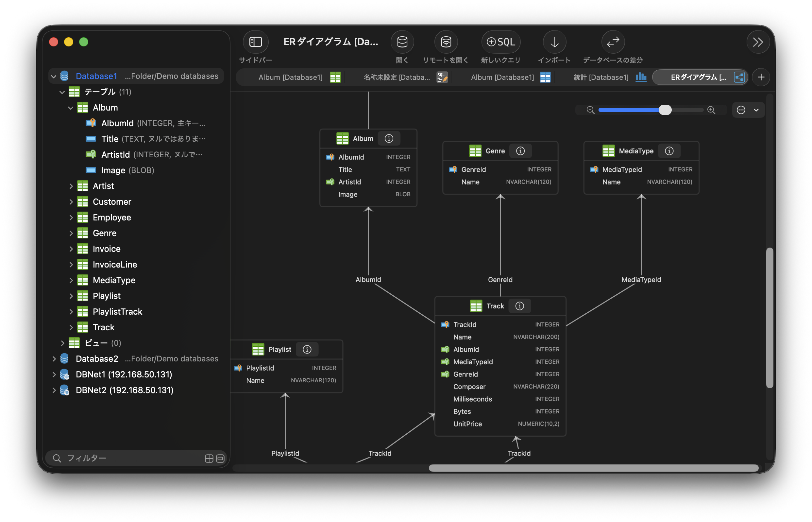This screenshot has height=522, width=812.
Task: Click the zoom out magnifier icon
Action: 590,110
